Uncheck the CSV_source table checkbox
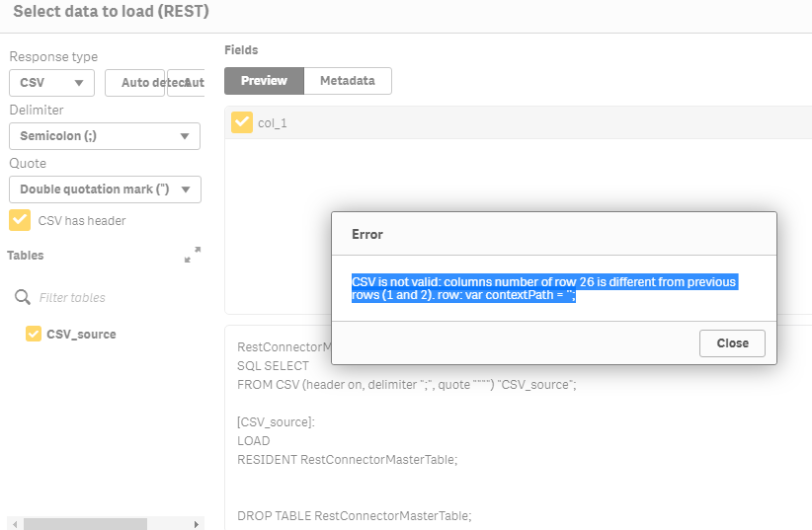The image size is (812, 530). point(34,334)
